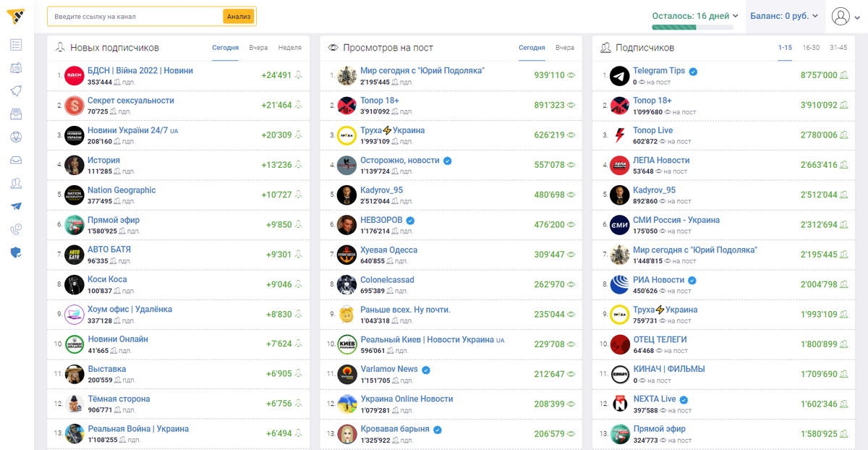Click the ЛЕПА Новости channel avatar
The height and width of the screenshot is (450, 868).
pos(620,165)
